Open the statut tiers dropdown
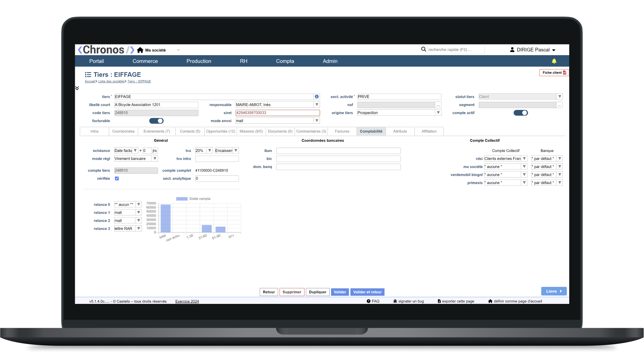The image size is (644, 353). point(560,97)
